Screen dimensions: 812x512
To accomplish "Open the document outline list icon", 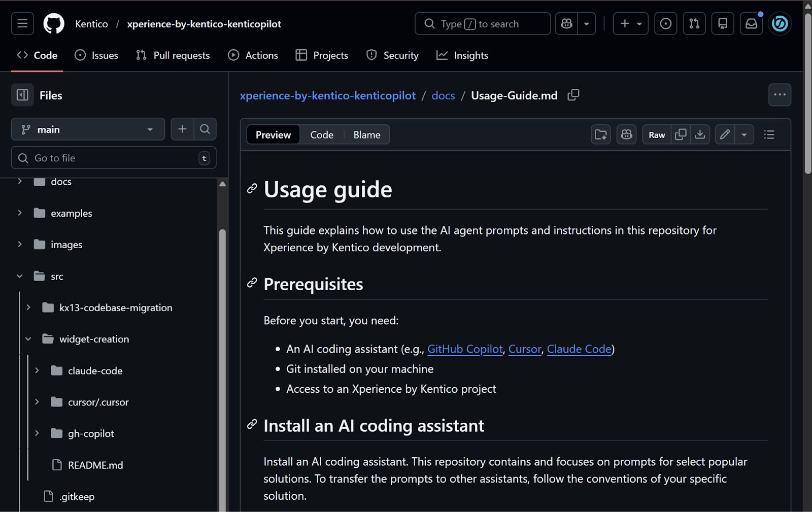I will point(769,134).
